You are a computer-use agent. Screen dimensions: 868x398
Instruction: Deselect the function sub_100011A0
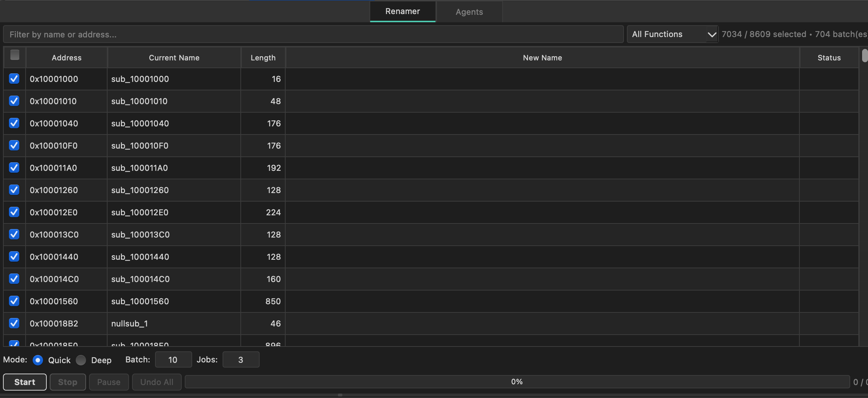[14, 168]
